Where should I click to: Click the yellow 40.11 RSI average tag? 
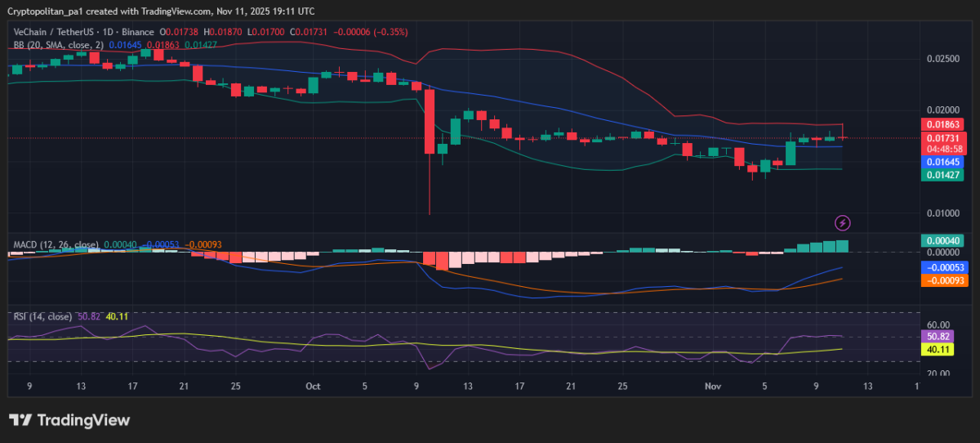937,349
